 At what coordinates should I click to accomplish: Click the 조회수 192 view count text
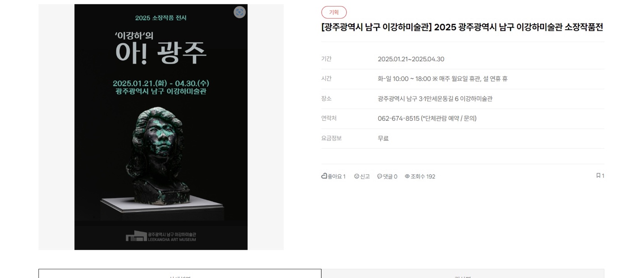tap(423, 176)
